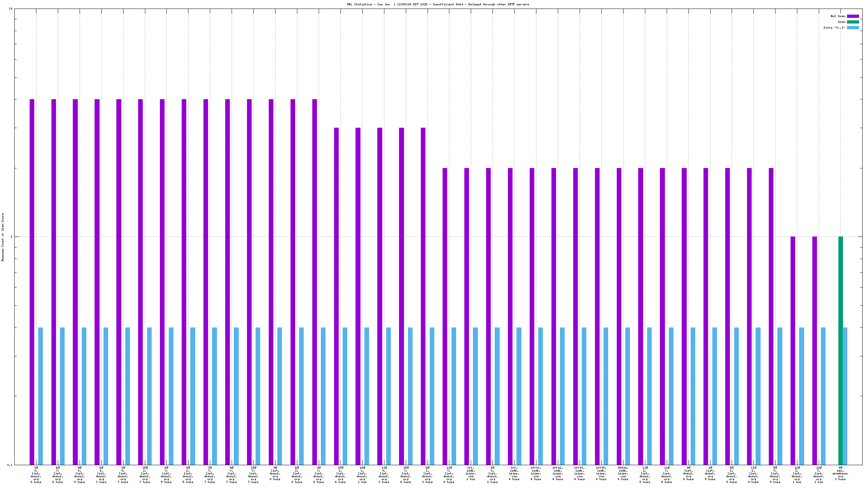Click the Not Spam legend label
The height and width of the screenshot is (488, 868).
pyautogui.click(x=837, y=16)
